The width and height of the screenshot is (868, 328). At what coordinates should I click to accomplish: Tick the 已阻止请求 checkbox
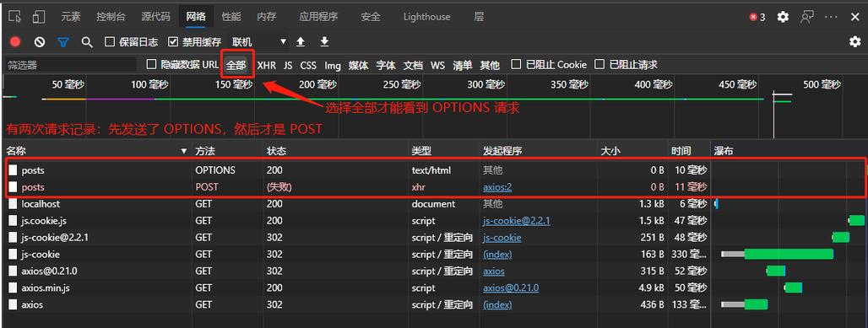click(x=599, y=64)
